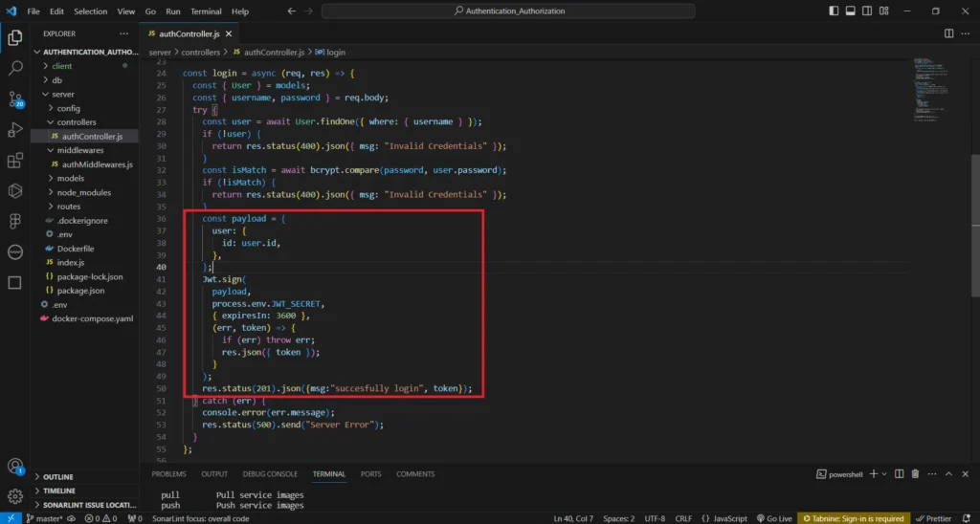This screenshot has height=524, width=980.
Task: Click the VS Code logo icon
Action: click(x=11, y=11)
